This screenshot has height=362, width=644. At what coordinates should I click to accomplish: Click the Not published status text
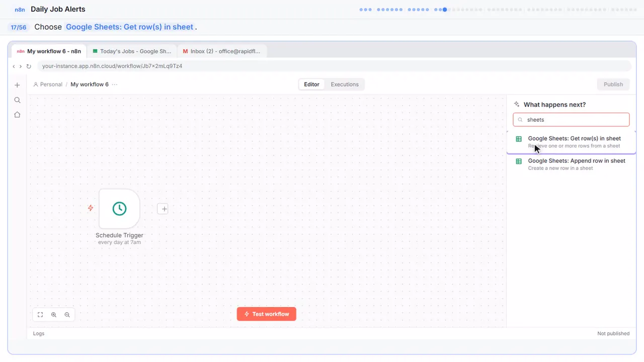(613, 333)
